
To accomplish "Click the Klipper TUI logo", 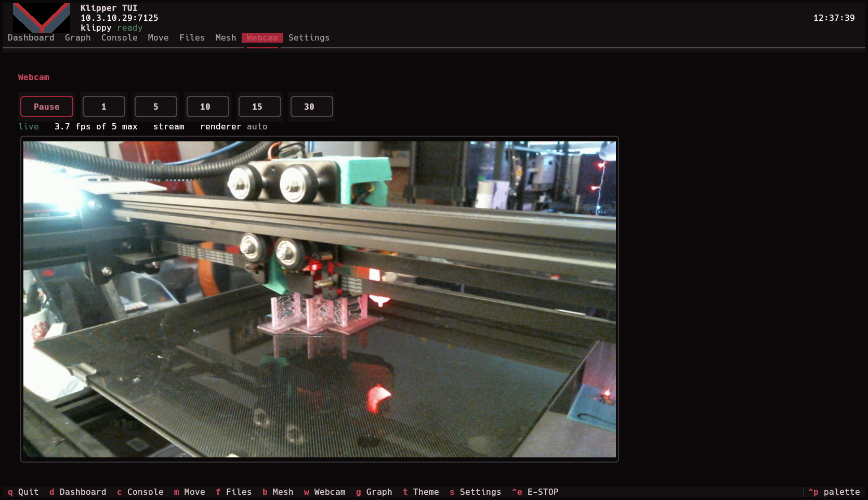I will click(42, 18).
